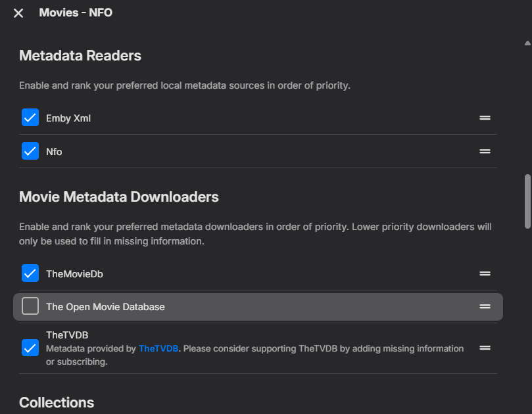This screenshot has width=532, height=414.
Task: Click Nfo reorder handle icon
Action: coord(485,151)
